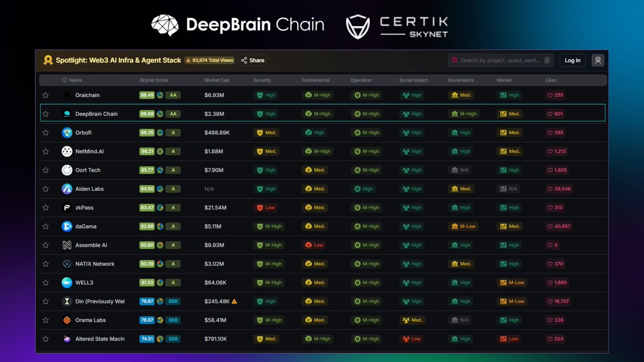Click the heart showing 40,957 likes

coord(550,226)
